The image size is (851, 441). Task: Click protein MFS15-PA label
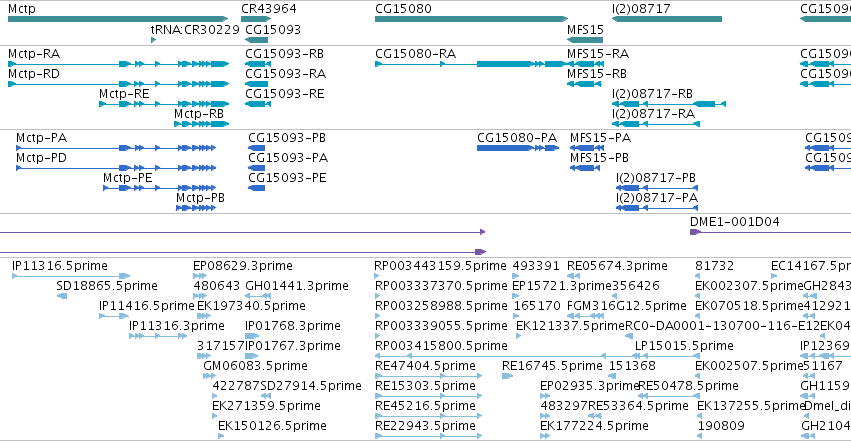[600, 138]
